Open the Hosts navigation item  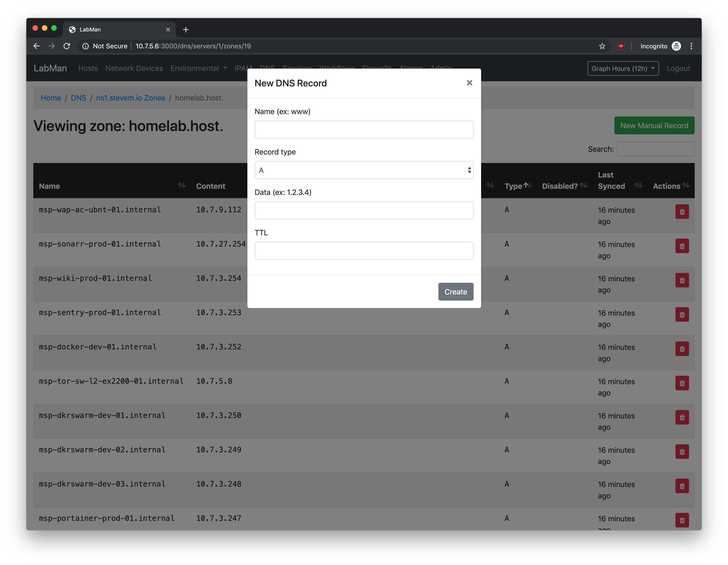pyautogui.click(x=88, y=68)
